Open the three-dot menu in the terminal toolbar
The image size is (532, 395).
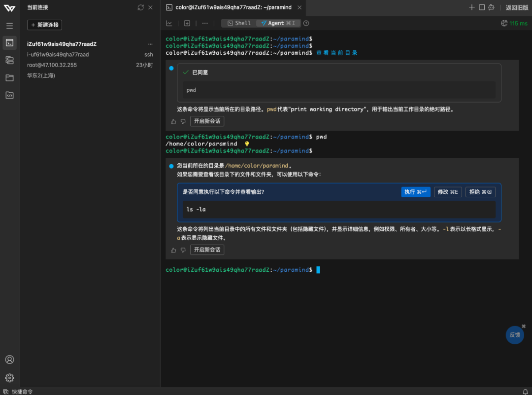(205, 23)
